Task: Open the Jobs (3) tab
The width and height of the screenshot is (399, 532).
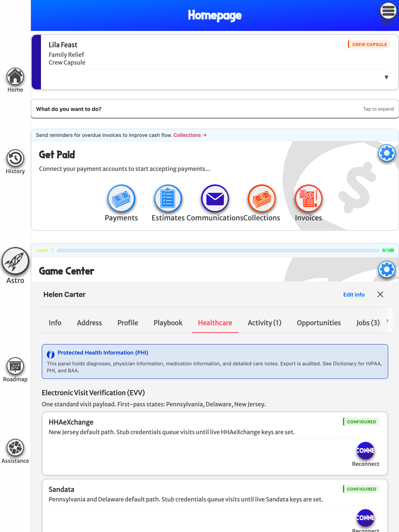Action: (x=368, y=322)
